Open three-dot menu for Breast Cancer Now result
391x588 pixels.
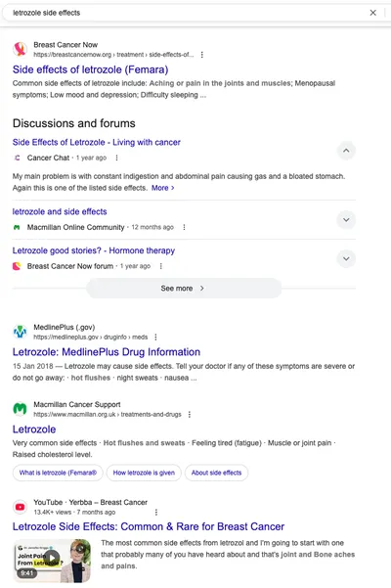[x=202, y=55]
